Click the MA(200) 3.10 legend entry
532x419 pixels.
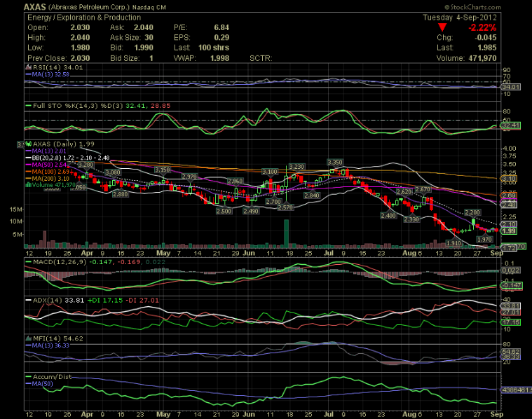coord(48,179)
